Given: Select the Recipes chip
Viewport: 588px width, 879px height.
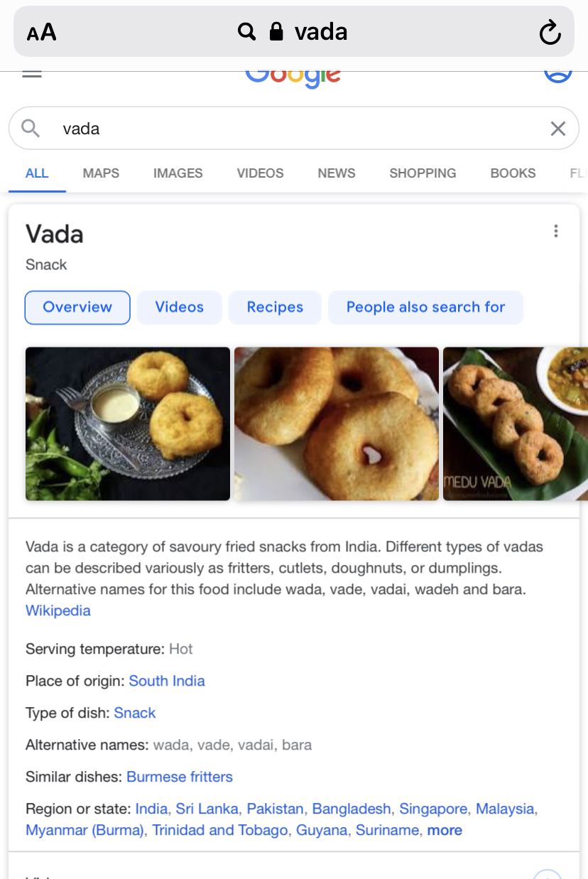Looking at the screenshot, I should pyautogui.click(x=275, y=307).
